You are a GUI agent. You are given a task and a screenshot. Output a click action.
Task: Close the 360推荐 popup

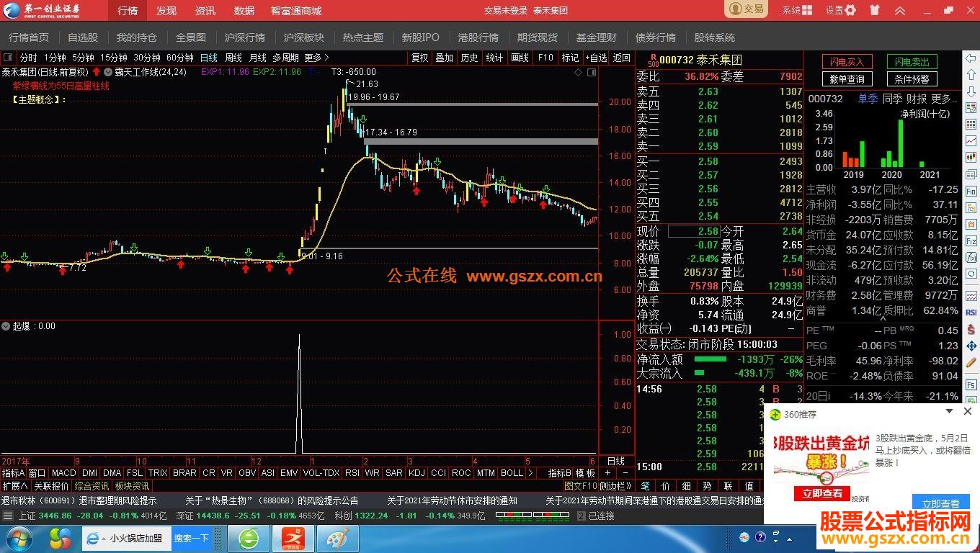tap(968, 411)
